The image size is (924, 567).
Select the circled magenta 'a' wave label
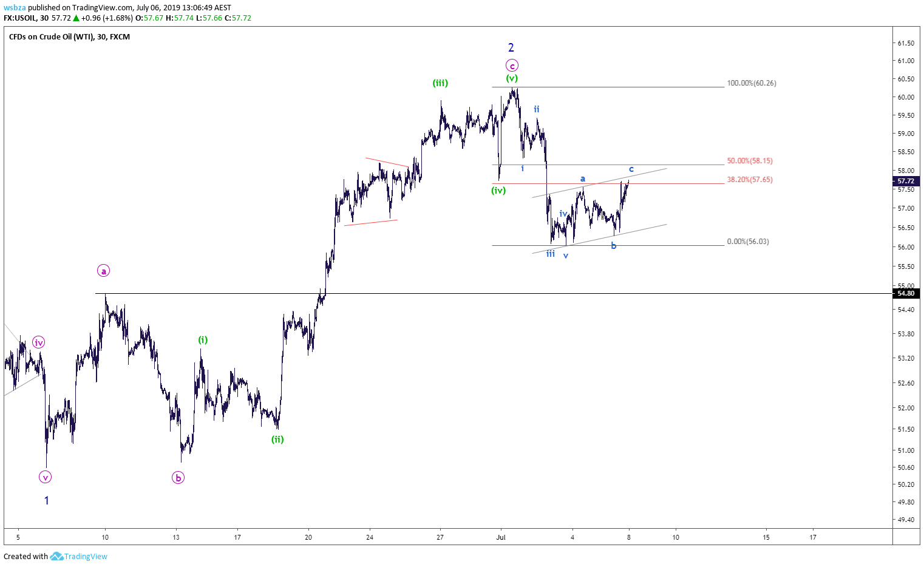(x=104, y=271)
